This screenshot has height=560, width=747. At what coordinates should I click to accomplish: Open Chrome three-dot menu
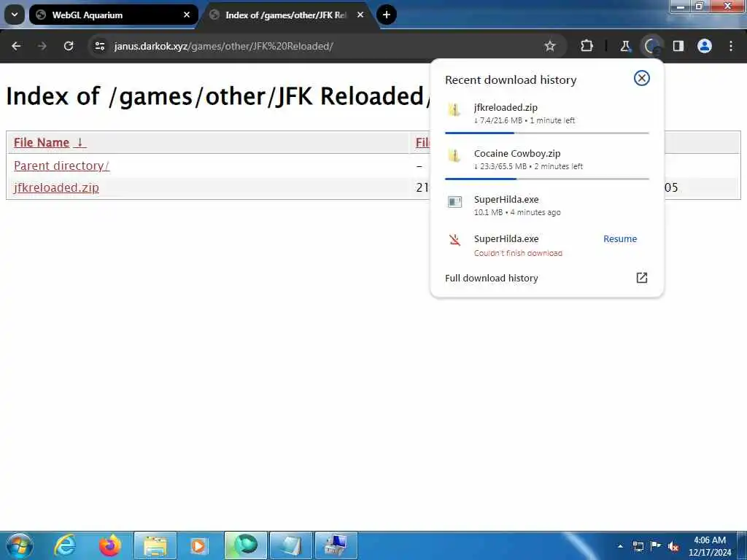(x=731, y=46)
